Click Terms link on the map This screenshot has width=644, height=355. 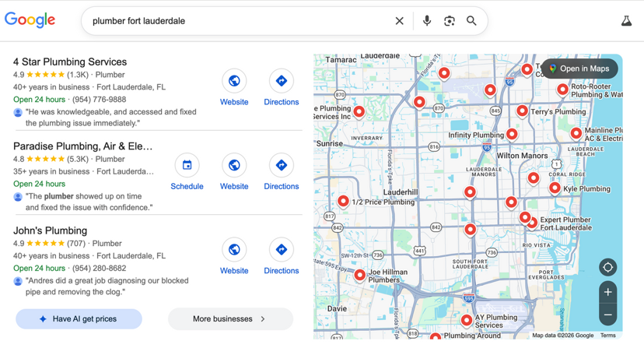point(608,336)
